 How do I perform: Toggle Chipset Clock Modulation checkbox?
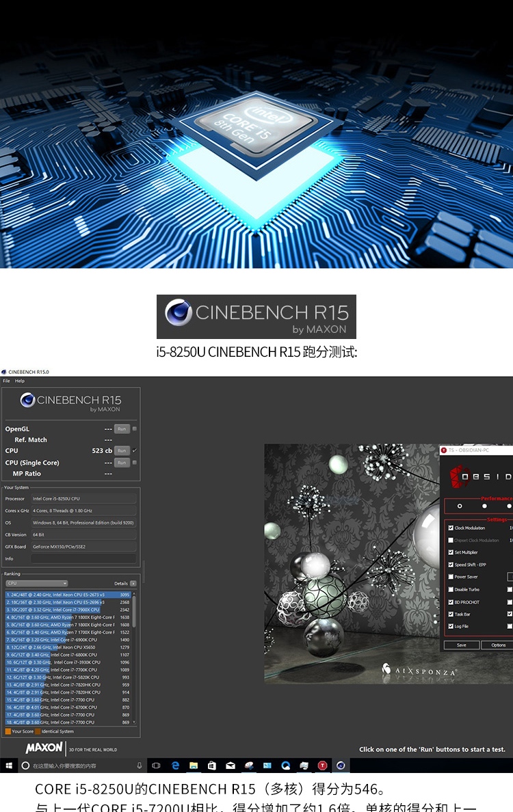pyautogui.click(x=451, y=540)
